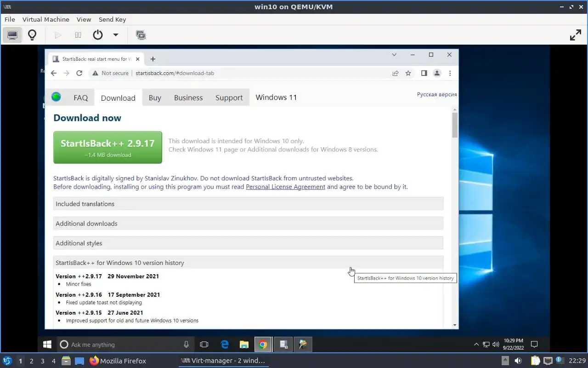Viewport: 588px width, 368px height.
Task: Switch to host workspace 2
Action: click(31, 361)
